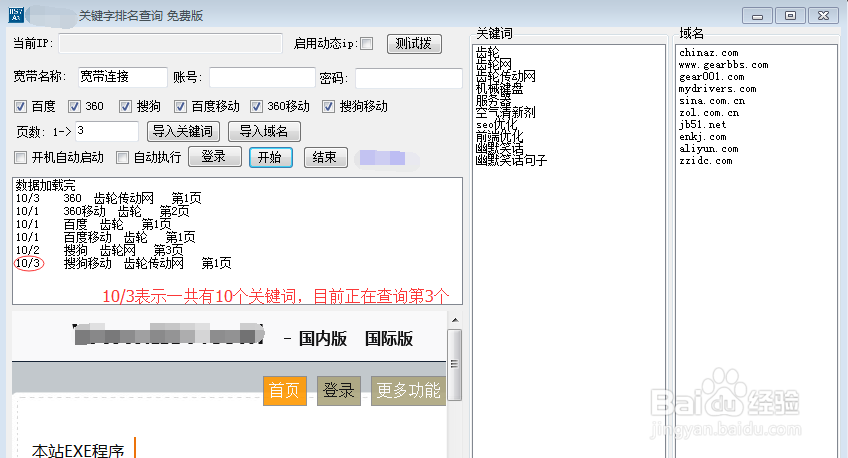
Task: Select keyword 机械键盘 in keyword list
Action: pos(500,88)
